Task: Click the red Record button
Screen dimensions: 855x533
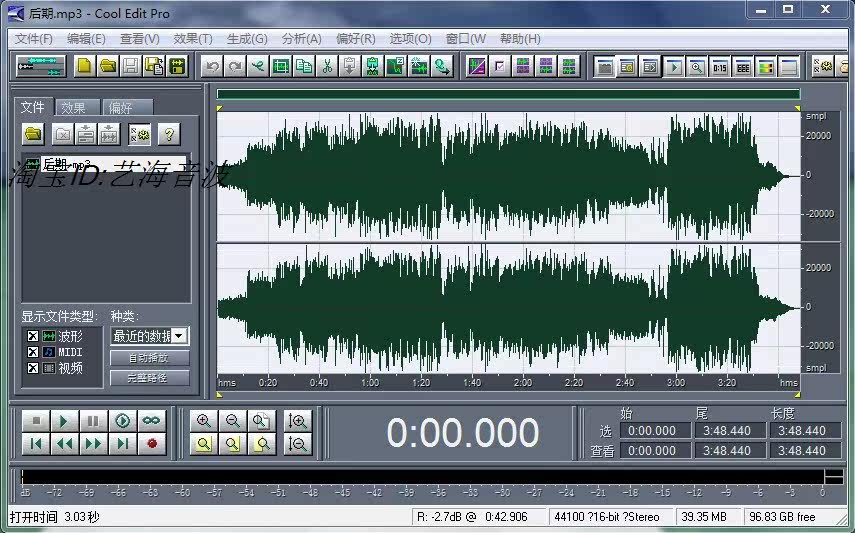Action: (152, 444)
